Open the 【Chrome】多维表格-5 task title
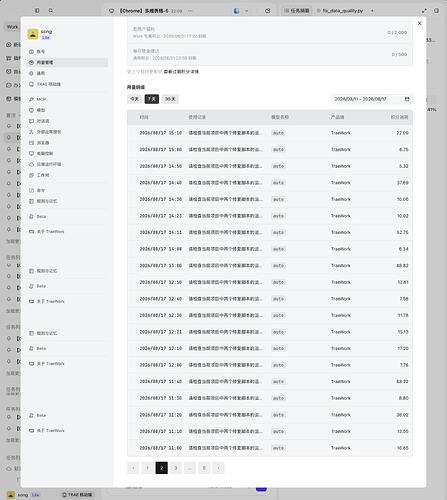 144,11
